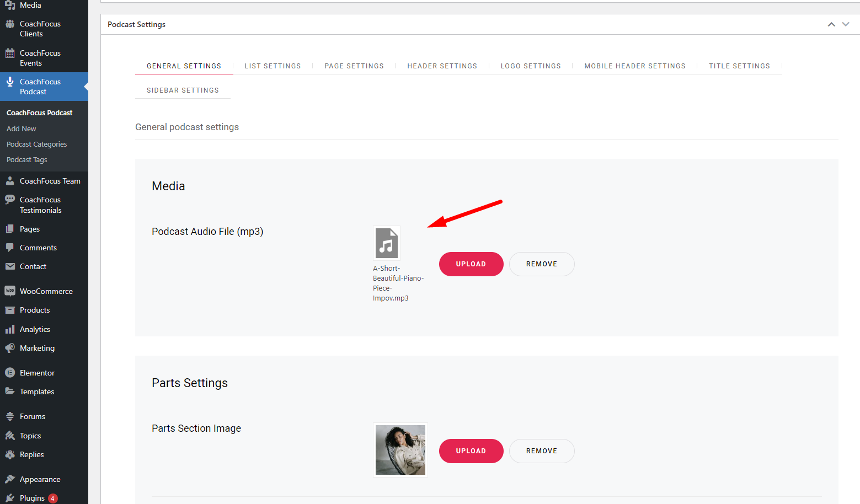Click the Pages icon in sidebar
Image resolution: width=860 pixels, height=504 pixels.
pyautogui.click(x=10, y=229)
